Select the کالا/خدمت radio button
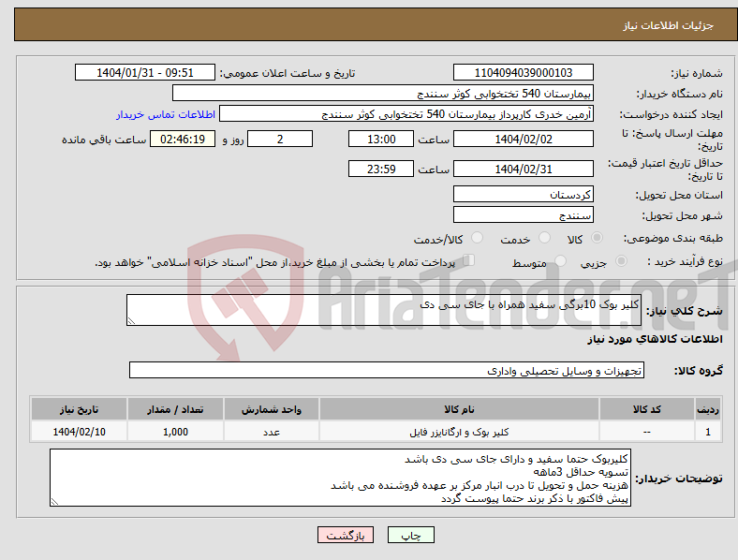738x560 pixels. pos(478,238)
